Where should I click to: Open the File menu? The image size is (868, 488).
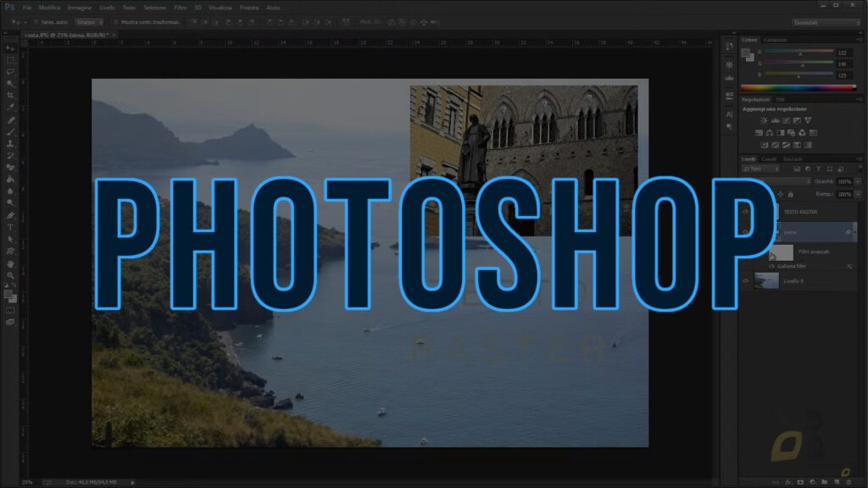[27, 8]
